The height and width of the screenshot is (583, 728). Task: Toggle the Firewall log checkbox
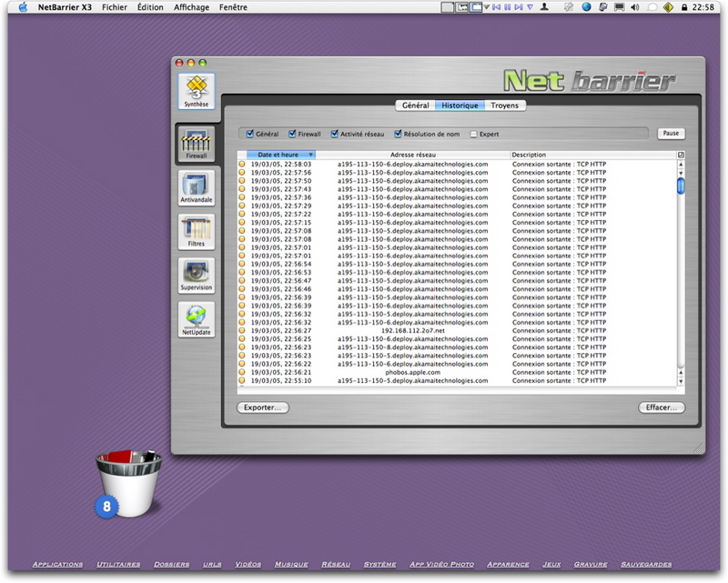pos(292,134)
